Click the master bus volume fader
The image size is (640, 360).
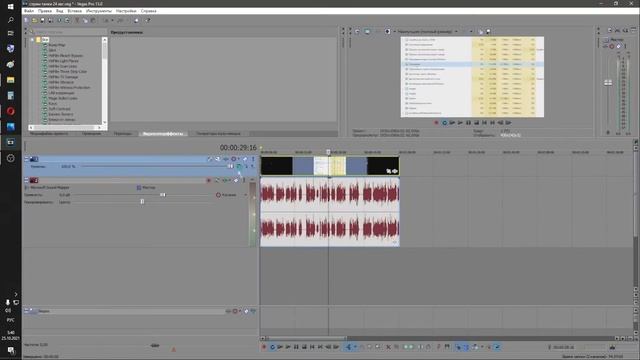[x=608, y=82]
